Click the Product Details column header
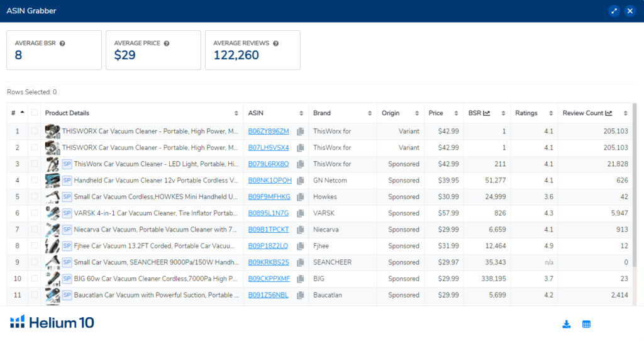 [67, 113]
